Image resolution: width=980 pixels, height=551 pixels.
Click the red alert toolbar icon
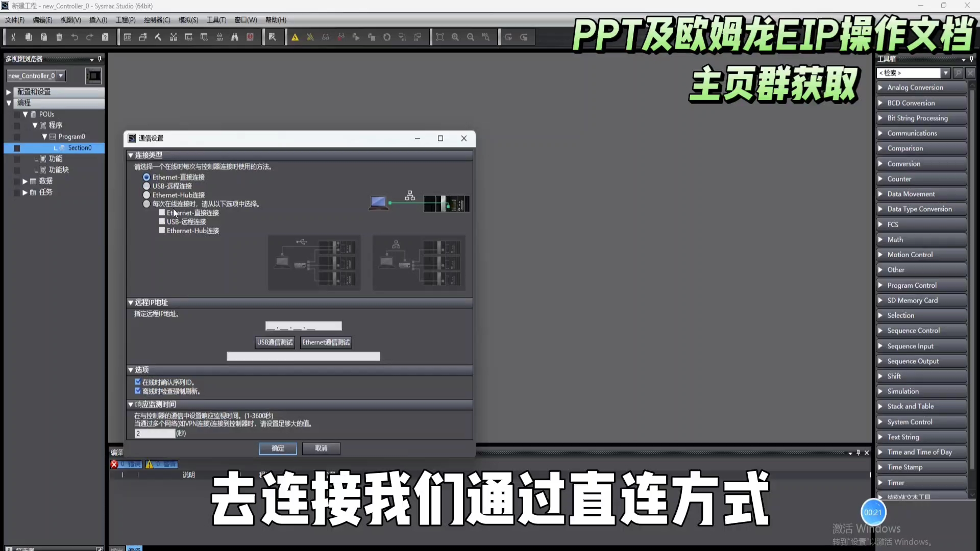pos(250,37)
